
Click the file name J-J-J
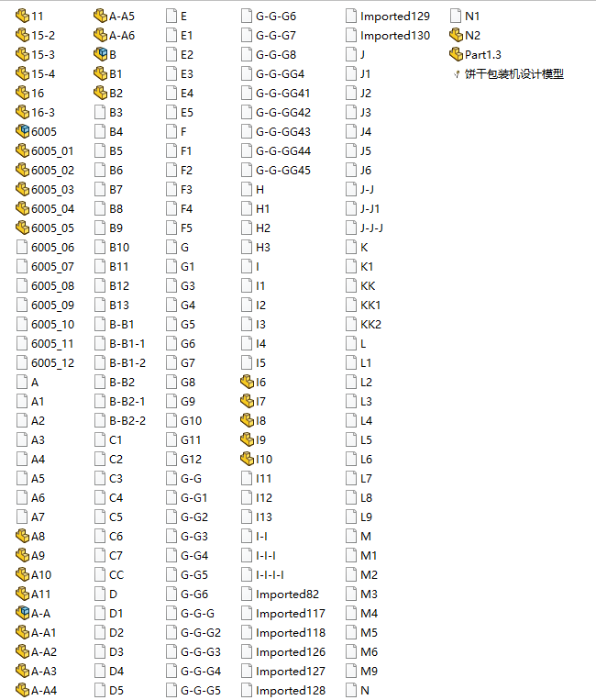click(371, 228)
